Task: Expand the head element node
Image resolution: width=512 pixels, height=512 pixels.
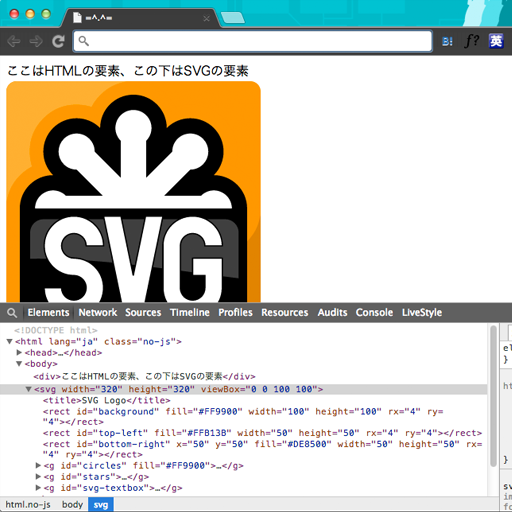Action: 19,352
